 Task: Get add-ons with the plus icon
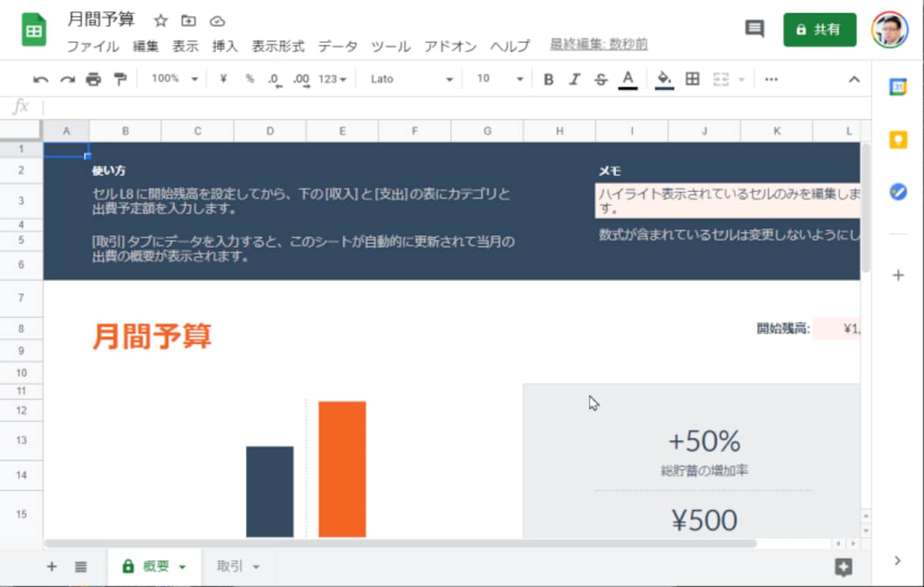898,275
